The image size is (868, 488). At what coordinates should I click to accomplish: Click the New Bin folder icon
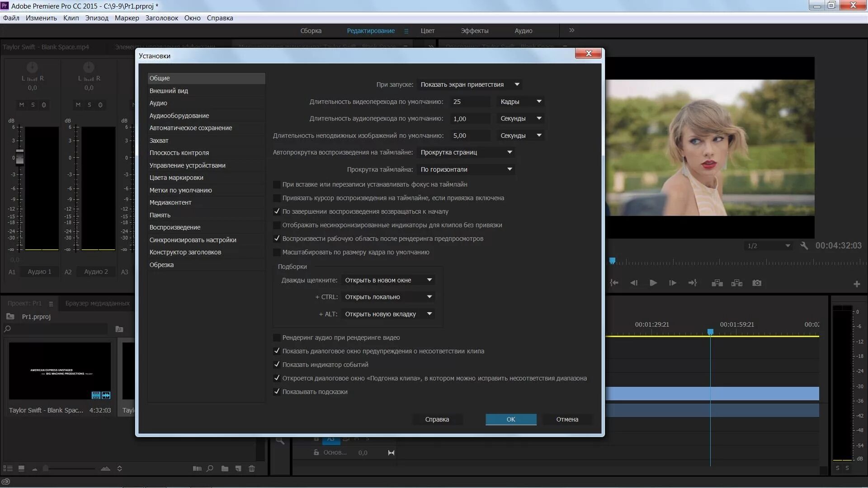point(225,469)
